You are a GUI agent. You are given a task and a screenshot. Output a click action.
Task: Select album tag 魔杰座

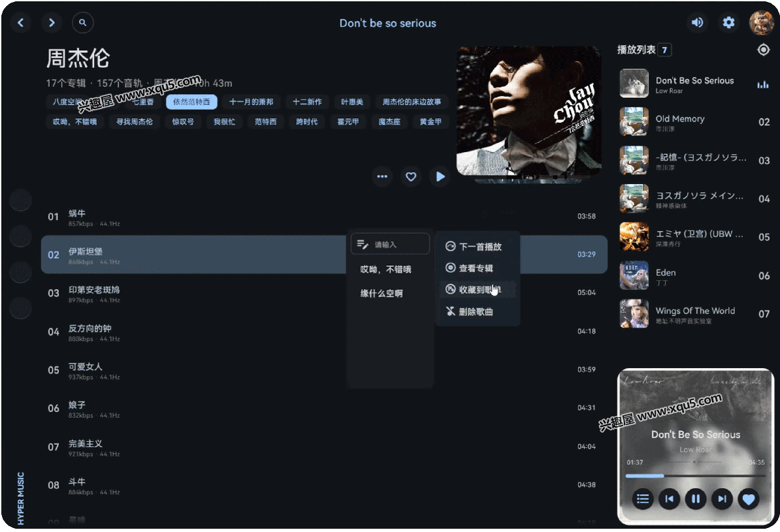[x=389, y=122]
